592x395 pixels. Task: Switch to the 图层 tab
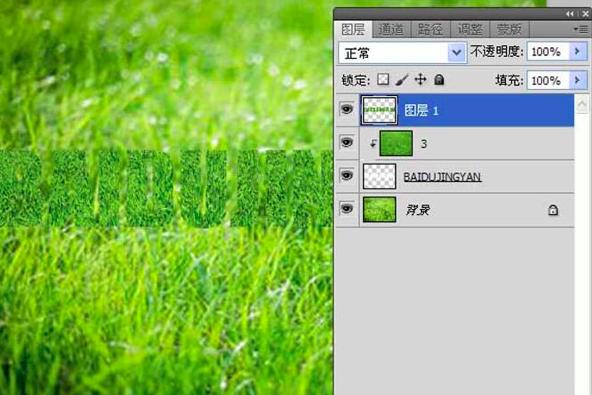353,29
